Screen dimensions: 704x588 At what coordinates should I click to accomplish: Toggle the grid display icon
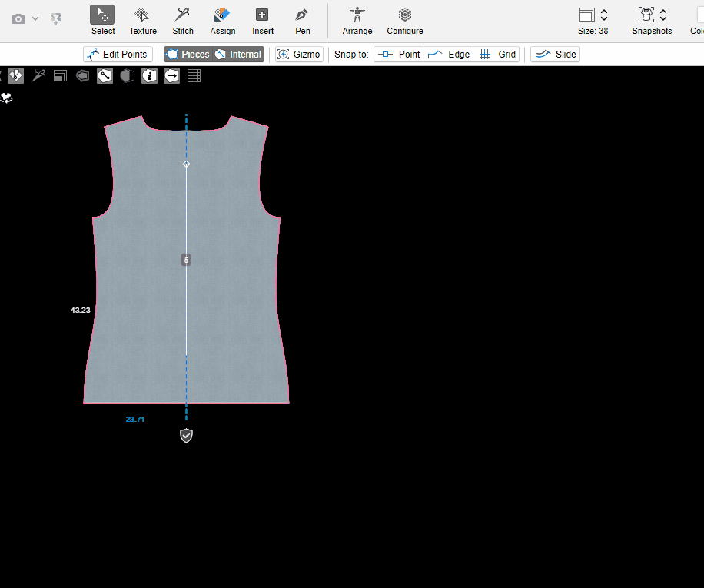(x=194, y=76)
